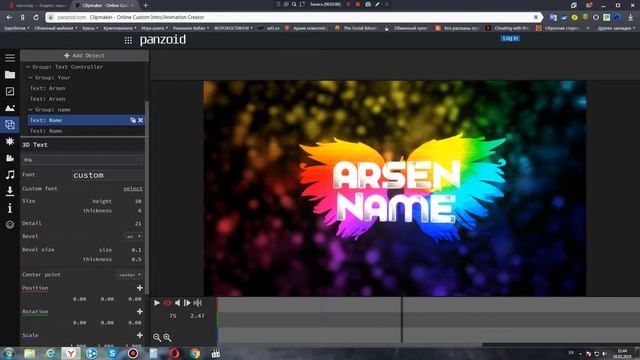This screenshot has height=360, width=640.
Task: Open the Projects folder icon in sidebar
Action: point(10,75)
